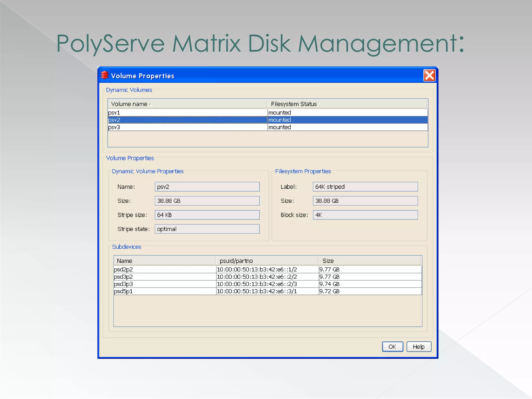Viewport: 532px width, 399px height.
Task: Click psuid ending ::1/2
Action: [268, 269]
